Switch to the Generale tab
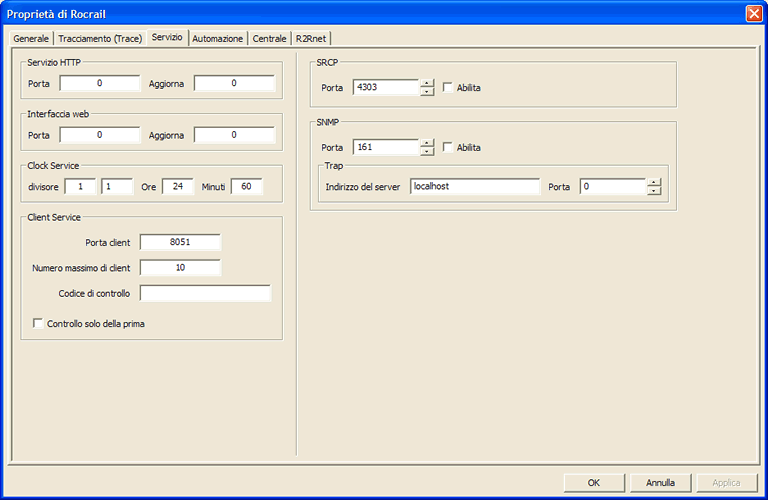Screen dimensions: 768x500 pos(31,38)
